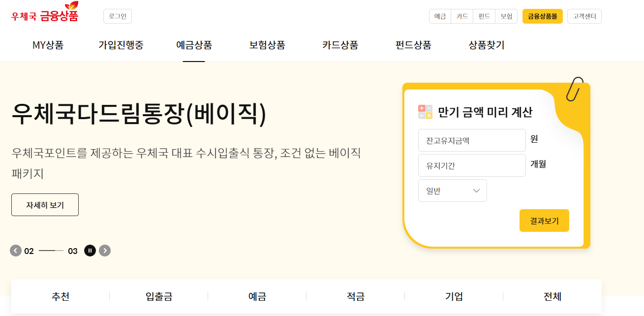Go back to the previous banner slide
This screenshot has width=644, height=316.
coord(15,251)
